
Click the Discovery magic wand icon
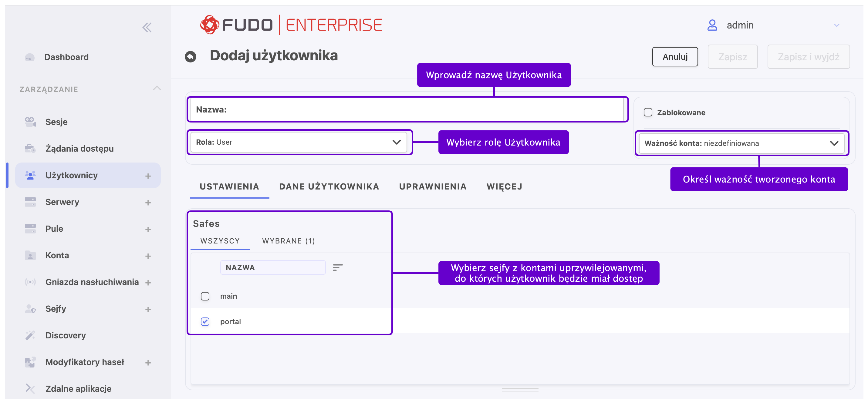click(x=30, y=335)
